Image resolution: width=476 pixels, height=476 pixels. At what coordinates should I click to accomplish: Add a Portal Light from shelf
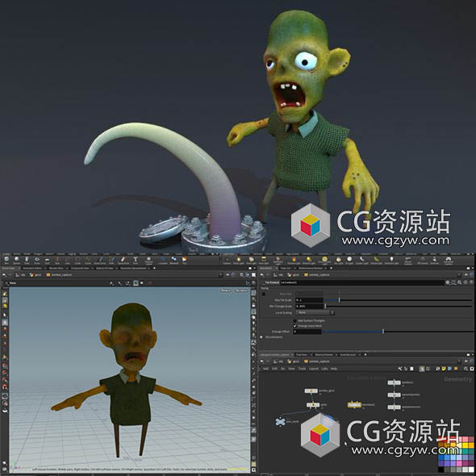pyautogui.click(x=376, y=261)
